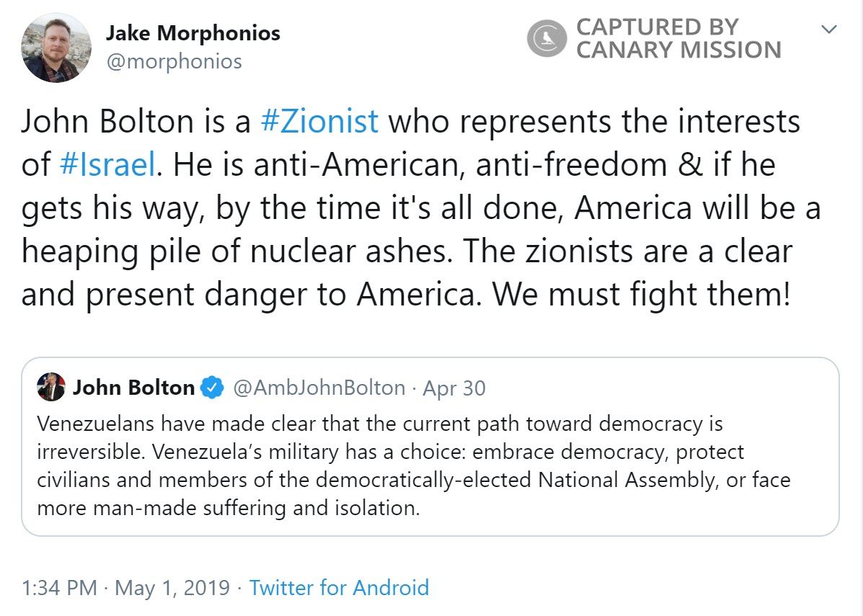Screen dimensions: 863x616
Task: Click the Canary Mission bird logo
Action: pos(549,39)
